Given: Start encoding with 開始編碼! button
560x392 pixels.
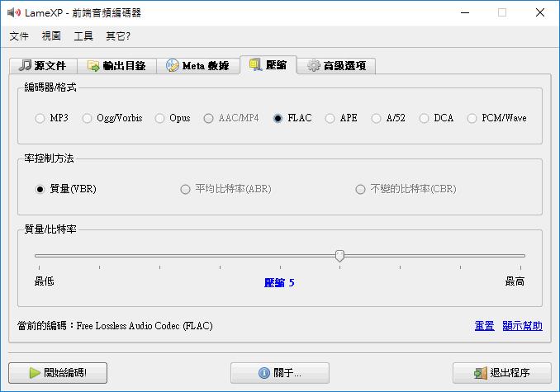Looking at the screenshot, I should pos(58,373).
